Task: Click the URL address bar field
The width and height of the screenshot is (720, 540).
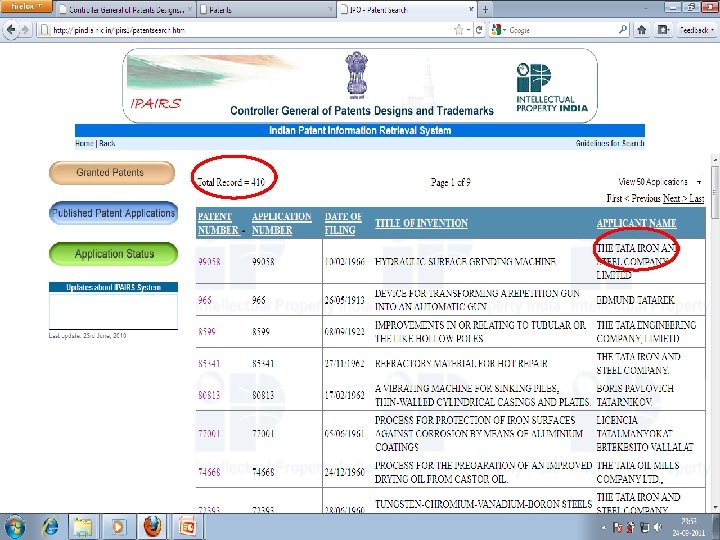Action: (x=248, y=30)
